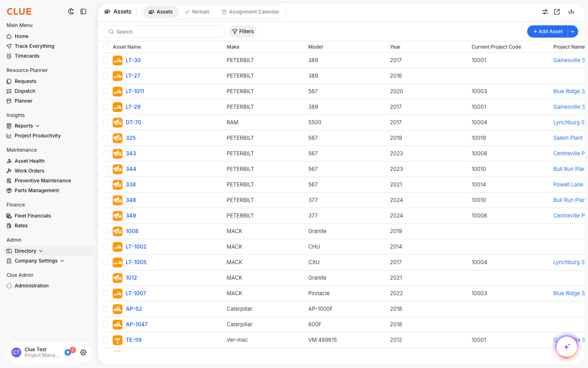Click the Add Asset button
This screenshot has width=588, height=368.
click(x=548, y=31)
